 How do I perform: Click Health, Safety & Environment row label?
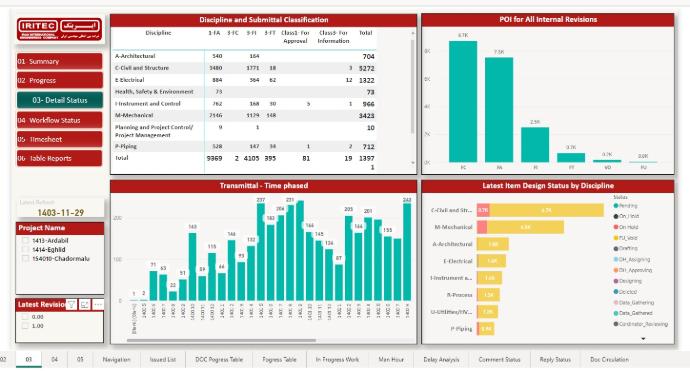tap(154, 92)
